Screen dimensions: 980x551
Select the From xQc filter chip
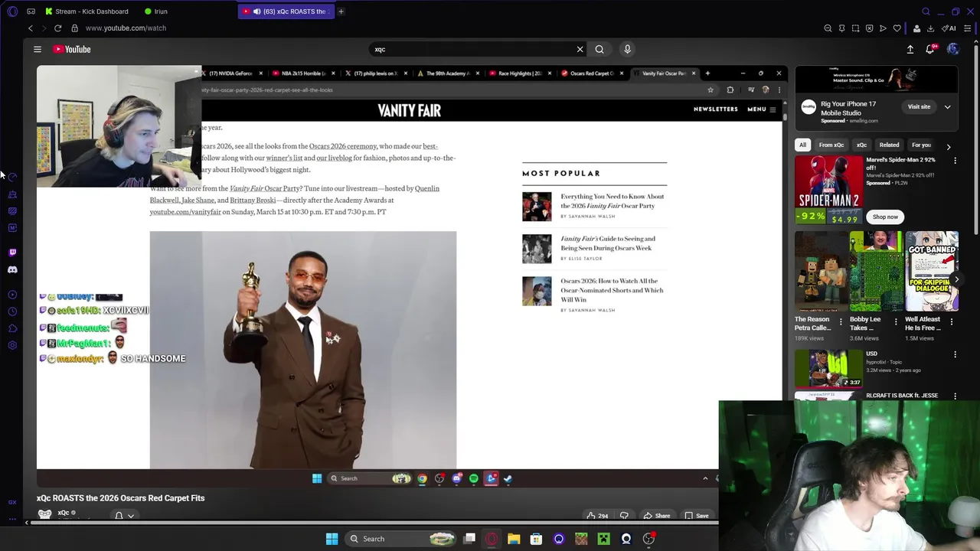tap(831, 145)
